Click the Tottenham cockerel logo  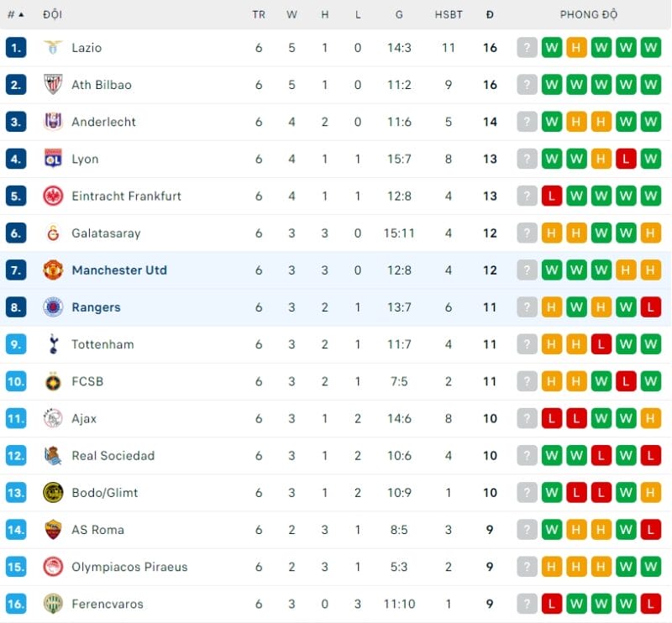(53, 344)
